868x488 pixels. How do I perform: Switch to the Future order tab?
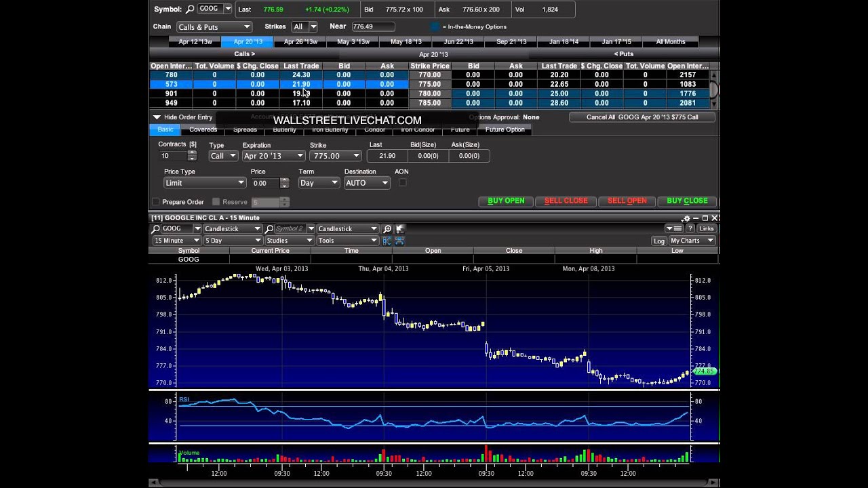(460, 129)
